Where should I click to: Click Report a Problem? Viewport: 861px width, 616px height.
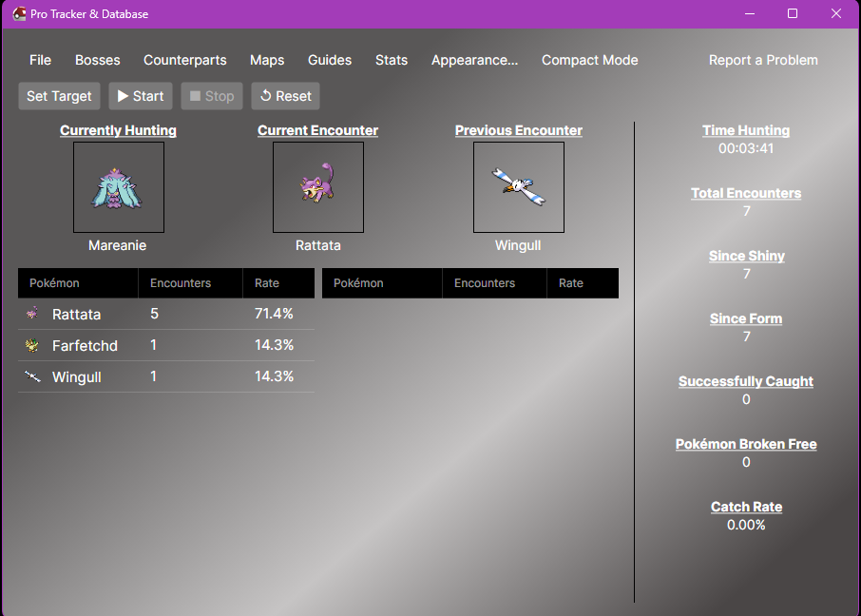click(763, 60)
